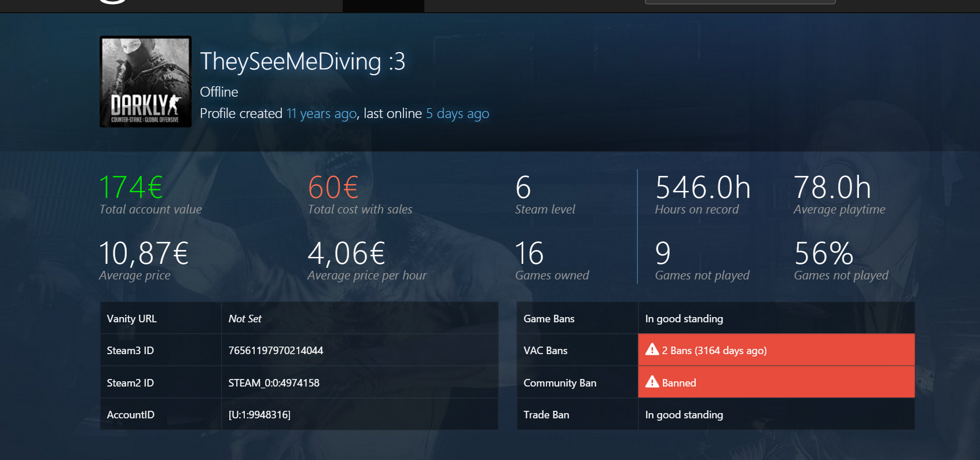
Task: Select the 78.0h average playtime value
Action: coord(832,187)
